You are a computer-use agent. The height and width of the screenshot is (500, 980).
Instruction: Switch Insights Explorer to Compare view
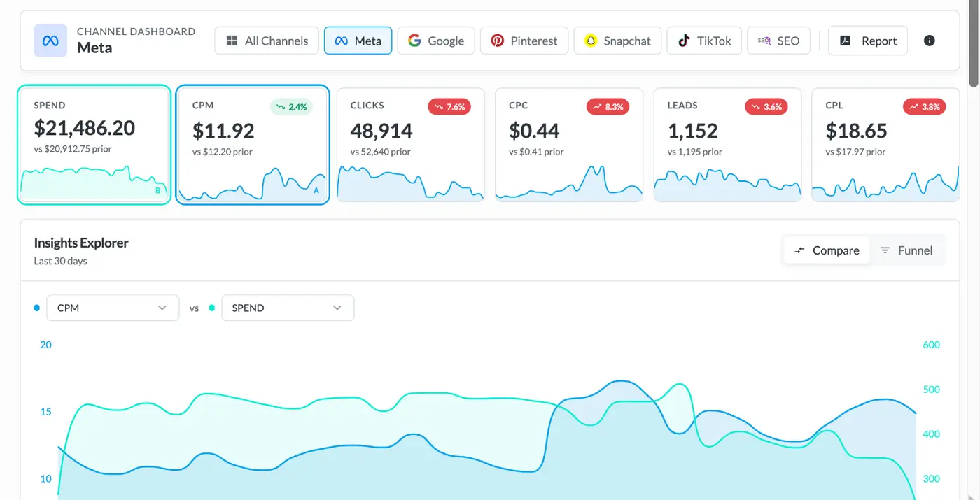pyautogui.click(x=827, y=250)
